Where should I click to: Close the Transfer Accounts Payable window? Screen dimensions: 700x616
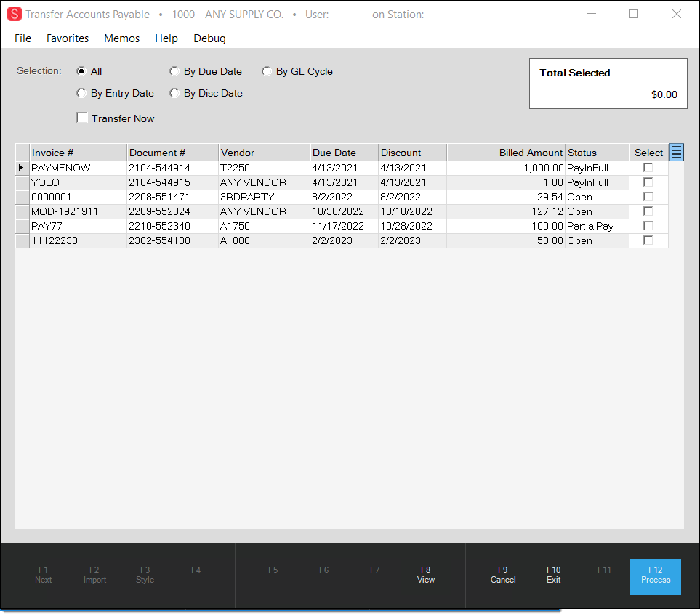click(676, 14)
